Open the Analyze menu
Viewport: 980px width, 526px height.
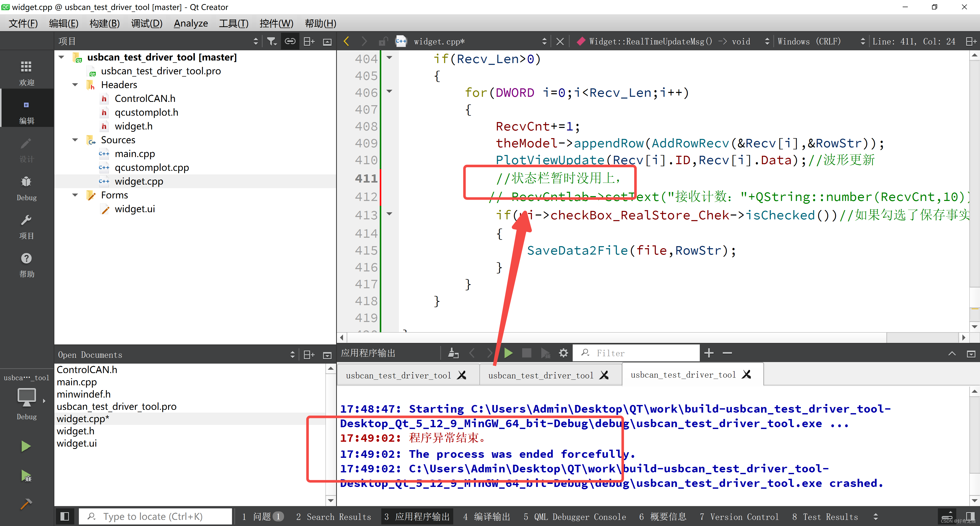[191, 23]
